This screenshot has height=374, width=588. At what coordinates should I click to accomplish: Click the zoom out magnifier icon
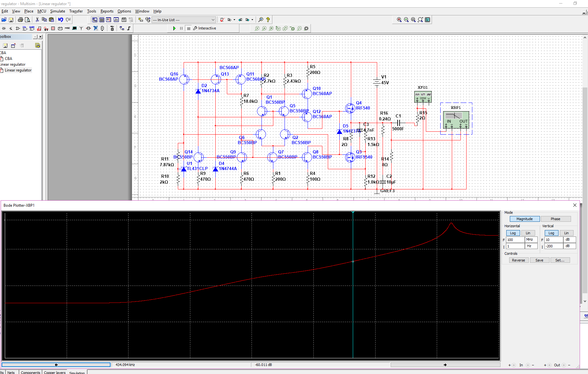[x=406, y=20]
